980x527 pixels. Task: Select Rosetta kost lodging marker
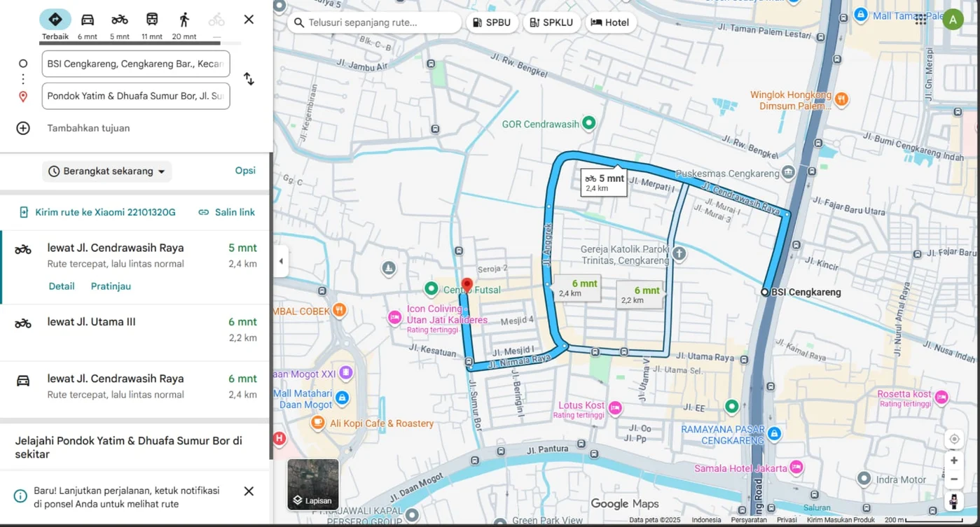941,397
